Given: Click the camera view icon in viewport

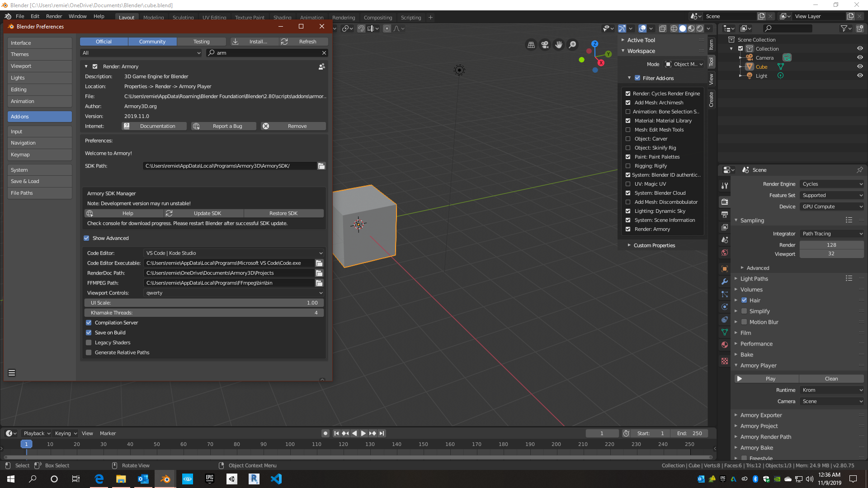Looking at the screenshot, I should point(545,45).
